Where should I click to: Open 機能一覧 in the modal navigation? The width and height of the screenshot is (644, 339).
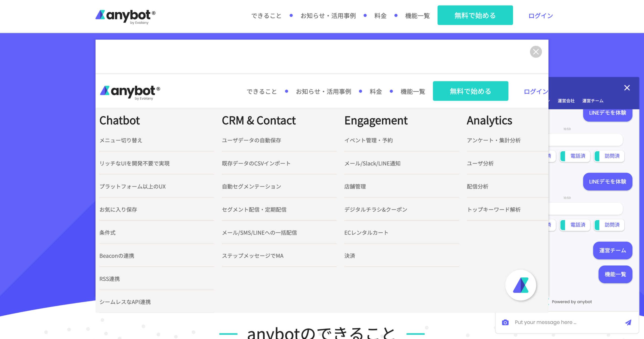pyautogui.click(x=413, y=91)
